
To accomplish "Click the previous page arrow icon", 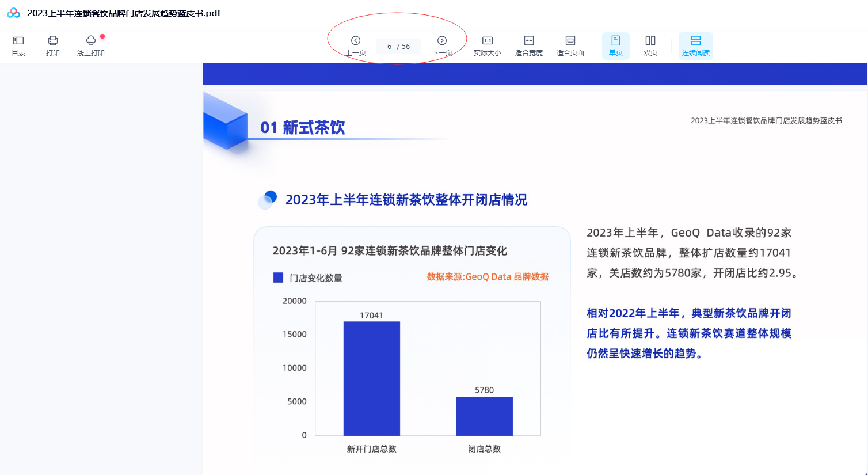I will click(x=355, y=41).
